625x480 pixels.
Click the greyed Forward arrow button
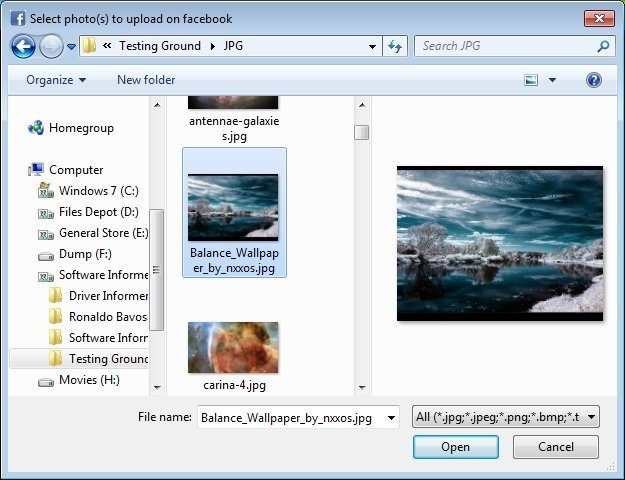[x=51, y=46]
